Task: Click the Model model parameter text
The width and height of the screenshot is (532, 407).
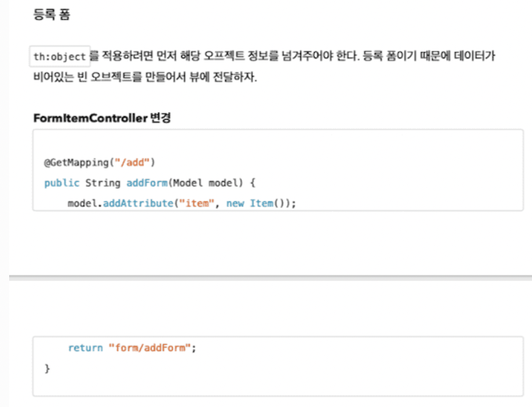Action: pyautogui.click(x=205, y=183)
